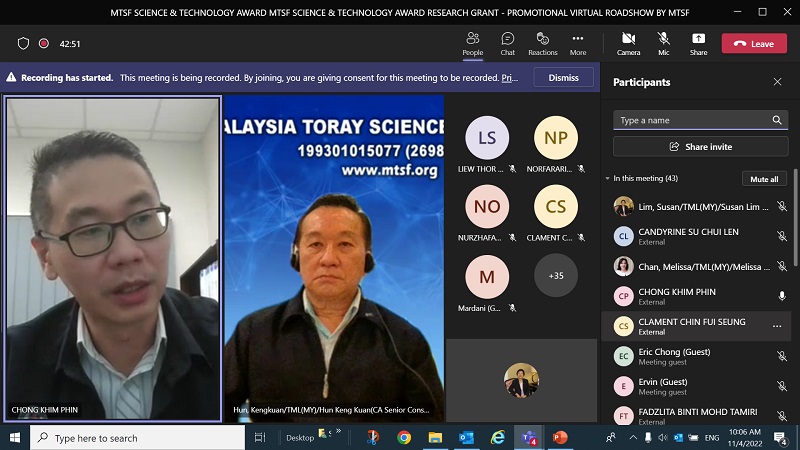
Task: Unmute the Mic
Action: click(663, 44)
